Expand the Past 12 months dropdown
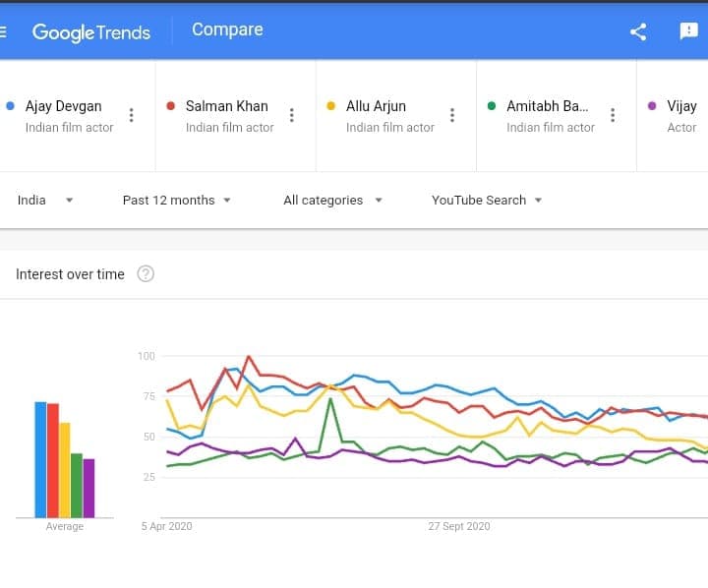The height and width of the screenshot is (588, 708). tap(177, 201)
